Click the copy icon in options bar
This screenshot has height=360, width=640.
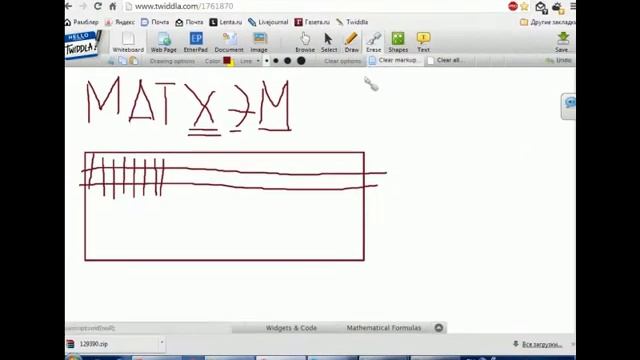click(122, 61)
